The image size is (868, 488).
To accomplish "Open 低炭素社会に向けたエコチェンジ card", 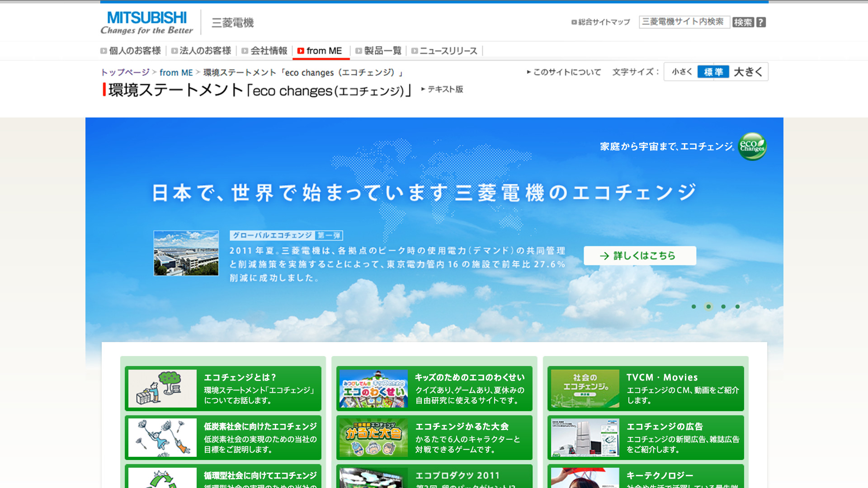I will click(223, 437).
